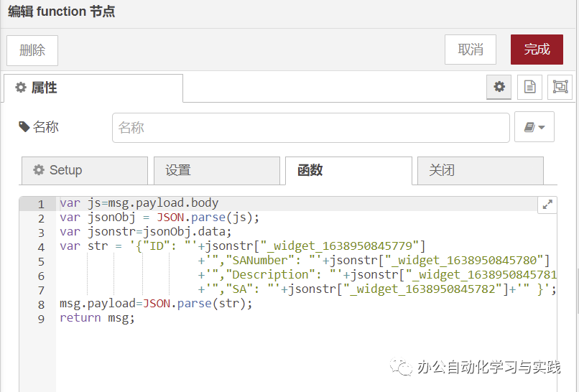Click code line 'var jsonObj = JSON.parse(js);'
The image size is (579, 392).
pos(159,218)
